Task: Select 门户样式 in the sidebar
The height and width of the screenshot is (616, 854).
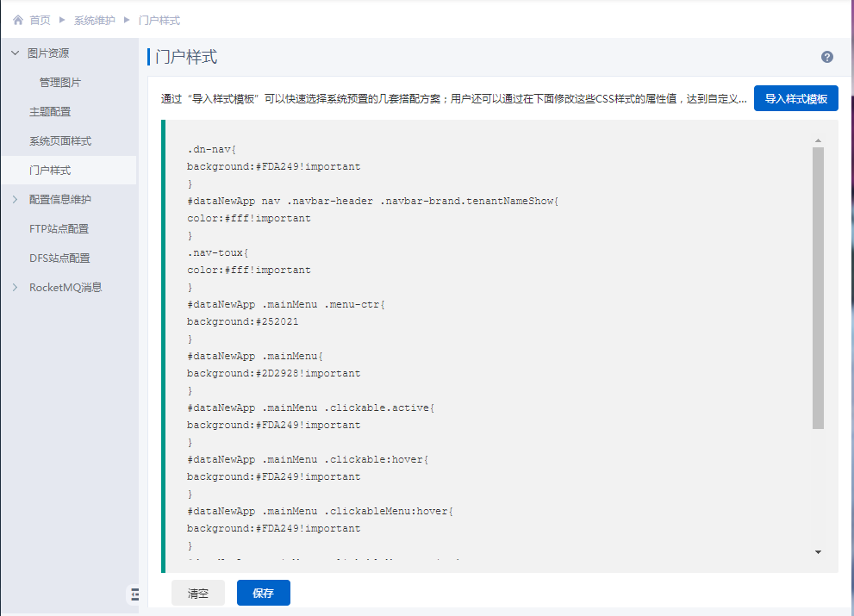Action: point(50,171)
